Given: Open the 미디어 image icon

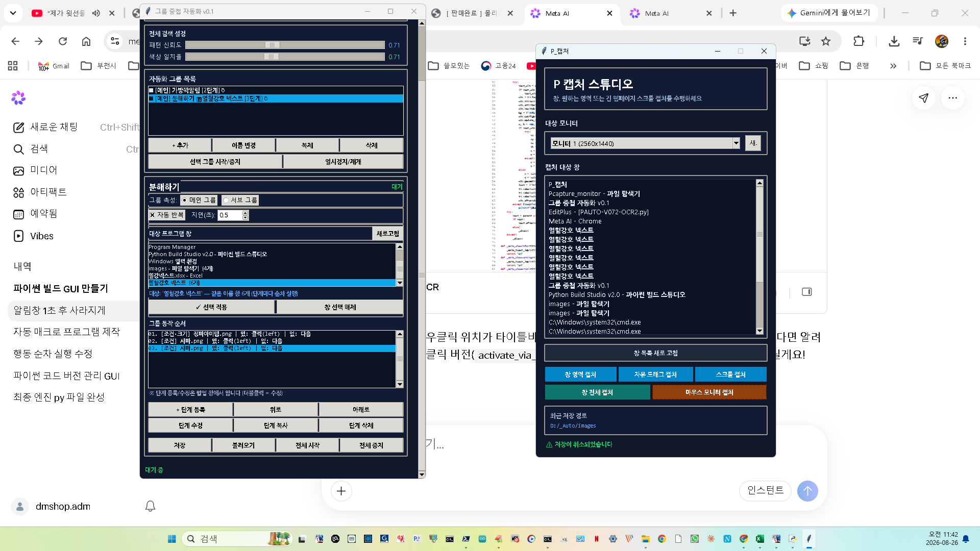Looking at the screenshot, I should (x=19, y=171).
